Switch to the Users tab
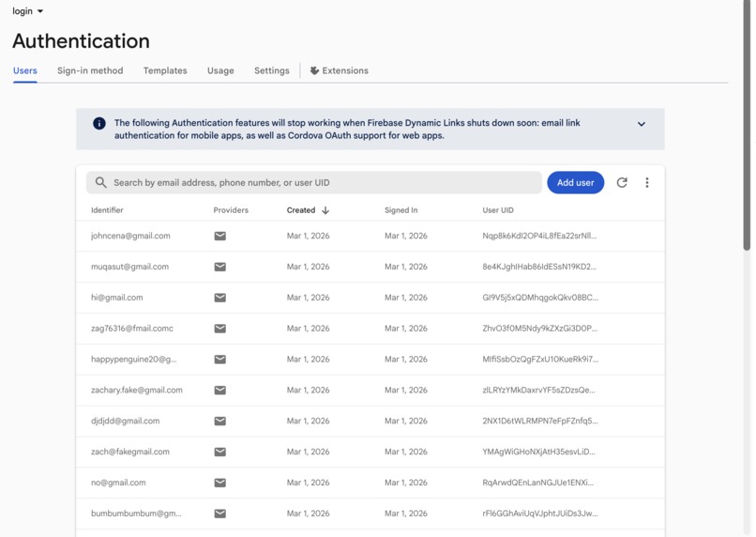This screenshot has height=537, width=756. pos(25,70)
